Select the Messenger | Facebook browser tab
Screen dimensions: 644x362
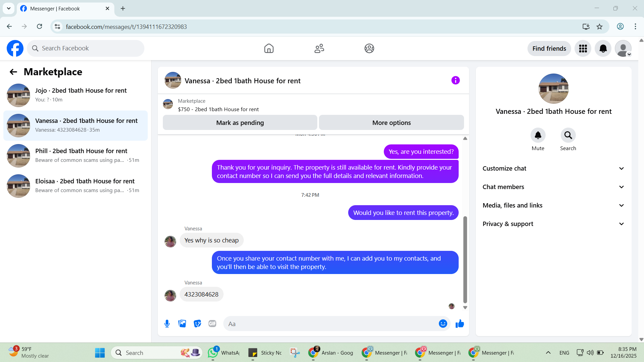[x=65, y=8]
